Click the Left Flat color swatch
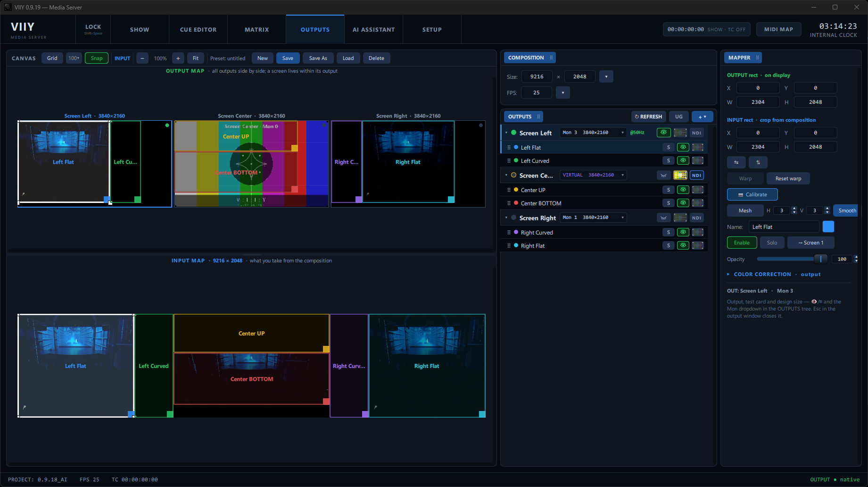This screenshot has height=487, width=868. click(x=828, y=227)
